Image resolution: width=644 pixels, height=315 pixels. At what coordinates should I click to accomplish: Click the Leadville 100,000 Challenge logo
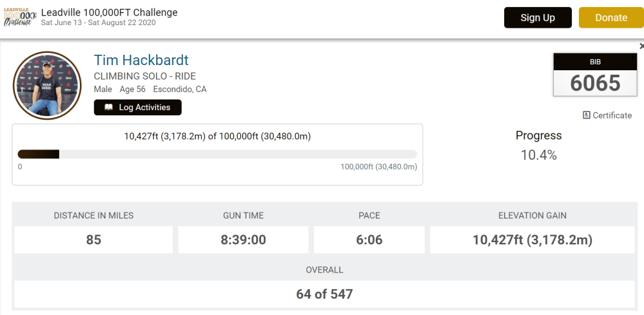click(x=19, y=17)
